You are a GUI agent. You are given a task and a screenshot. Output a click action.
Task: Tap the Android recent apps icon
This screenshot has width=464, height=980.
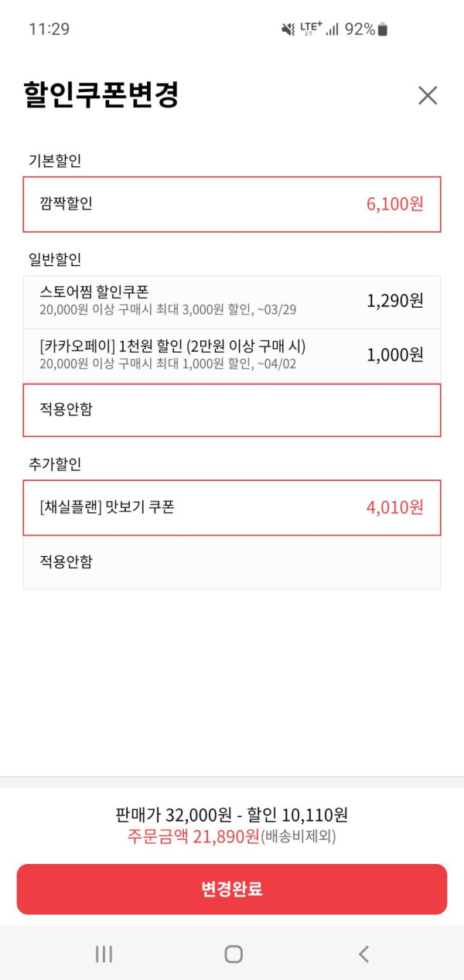pyautogui.click(x=104, y=954)
